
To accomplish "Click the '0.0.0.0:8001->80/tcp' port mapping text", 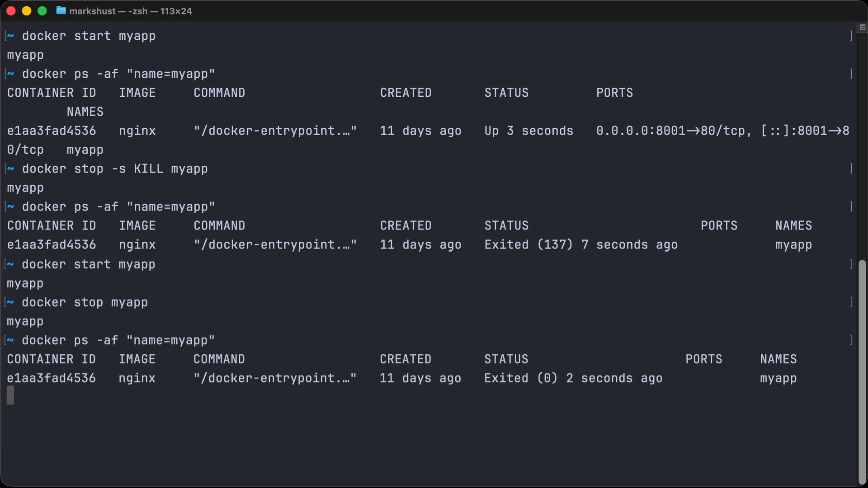I will (670, 131).
